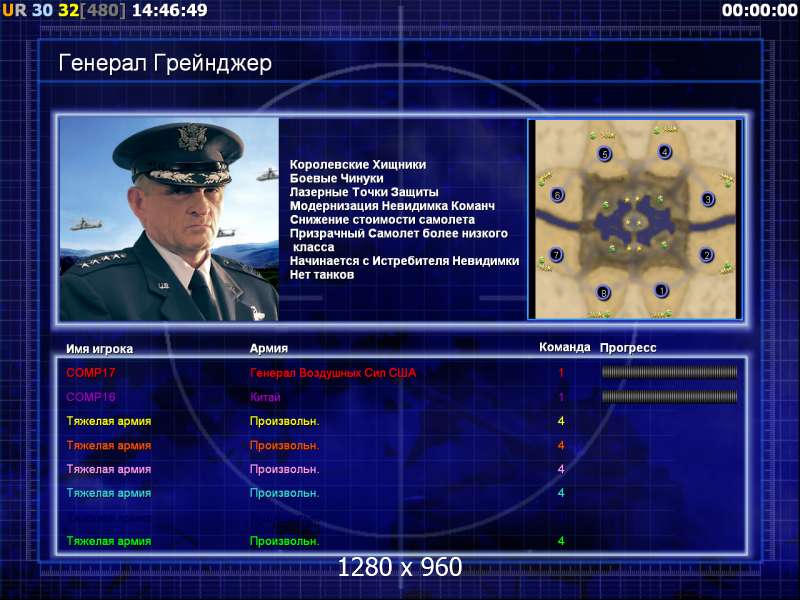Select the yellow 'Тяжелая армия' player
Viewport: 800px width, 600px height.
[x=109, y=421]
